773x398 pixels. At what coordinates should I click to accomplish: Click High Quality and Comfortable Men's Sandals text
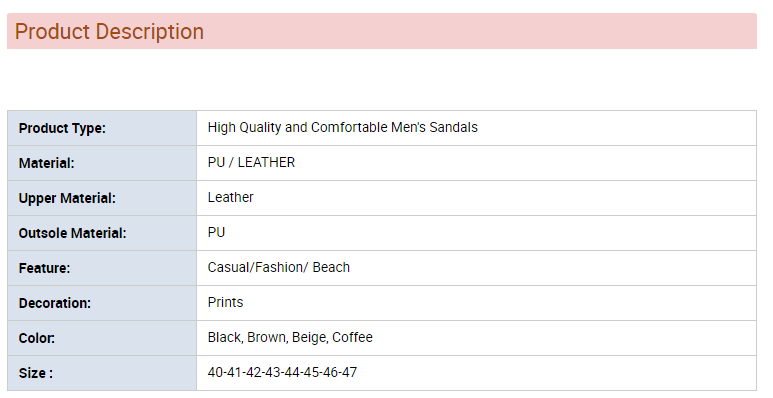(x=343, y=127)
